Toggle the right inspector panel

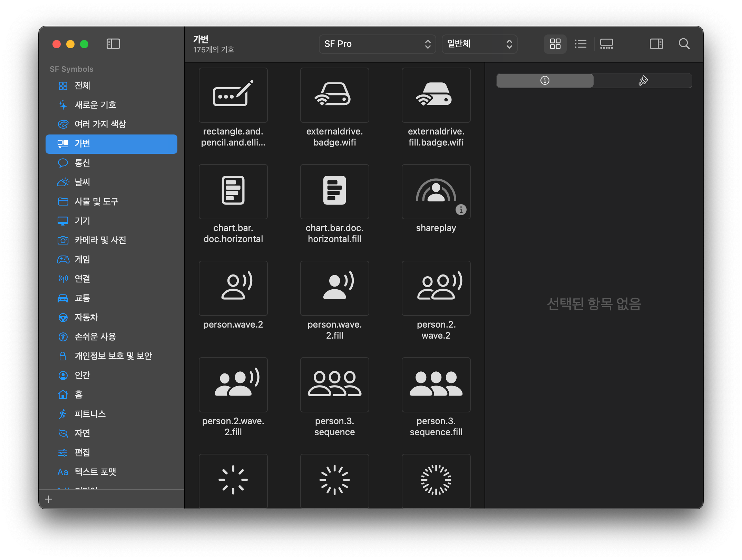(x=656, y=44)
